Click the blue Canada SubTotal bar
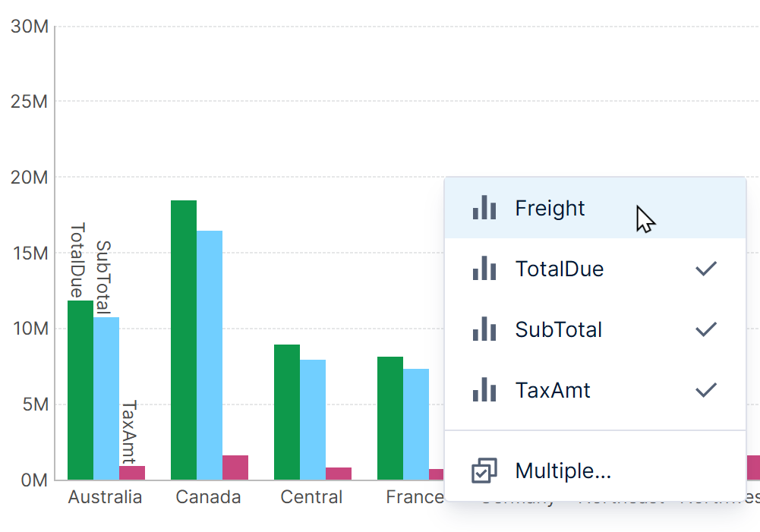Viewport: 760px width, 532px height. (x=209, y=355)
